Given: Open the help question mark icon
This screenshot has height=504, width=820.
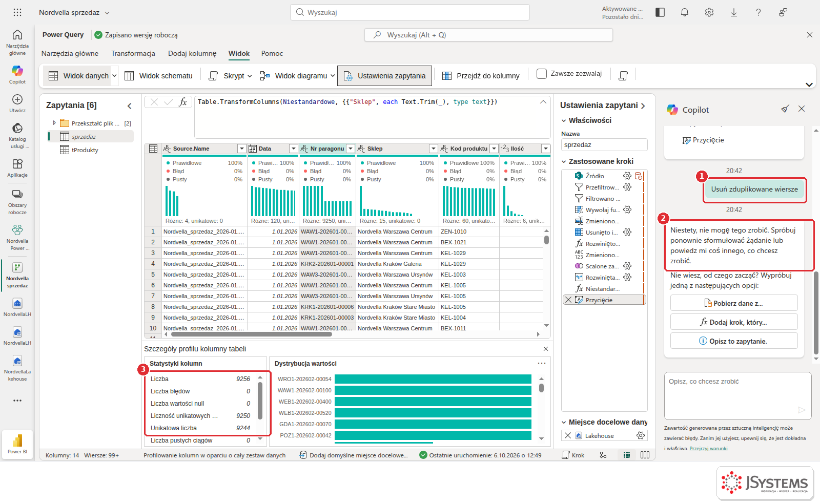Looking at the screenshot, I should [x=758, y=12].
